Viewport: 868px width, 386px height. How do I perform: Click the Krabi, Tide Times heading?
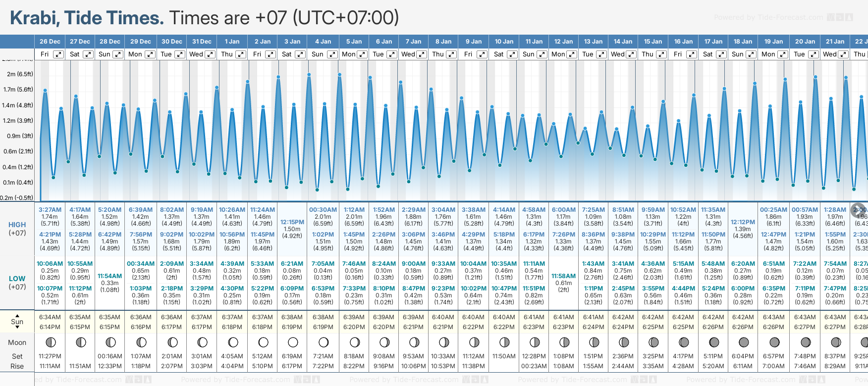(87, 18)
